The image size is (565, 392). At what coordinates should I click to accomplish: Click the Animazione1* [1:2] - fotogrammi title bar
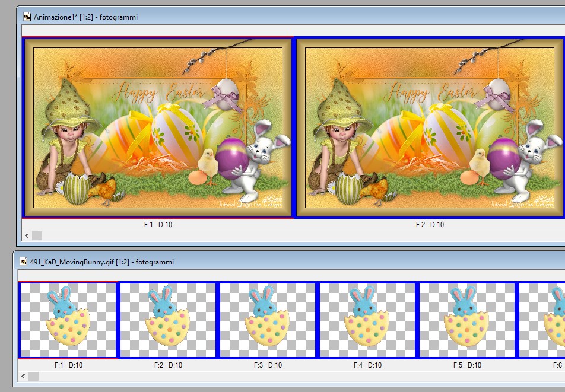coord(292,17)
